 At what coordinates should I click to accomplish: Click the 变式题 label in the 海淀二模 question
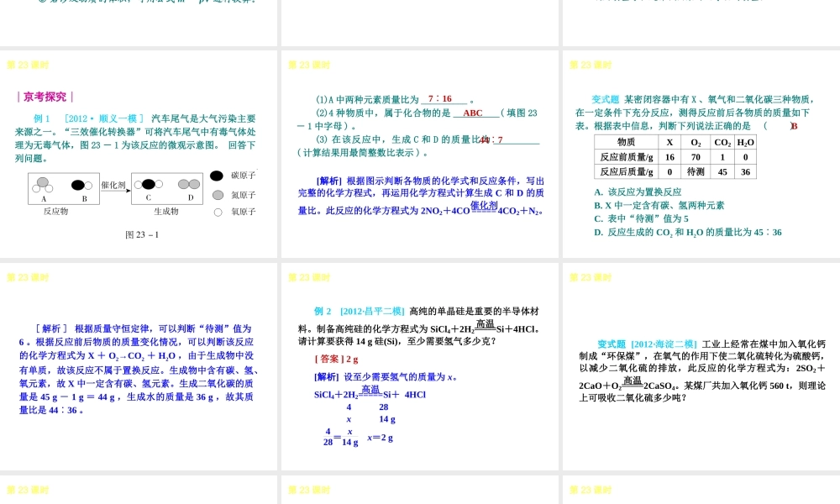click(x=612, y=344)
